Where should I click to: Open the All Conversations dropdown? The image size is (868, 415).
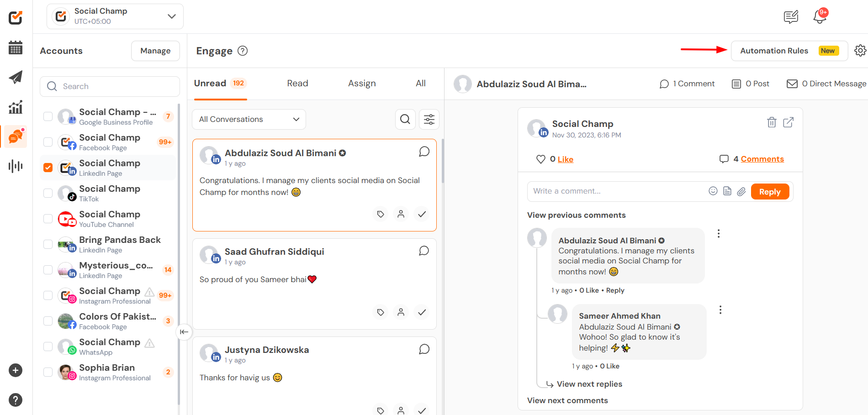[x=249, y=119]
